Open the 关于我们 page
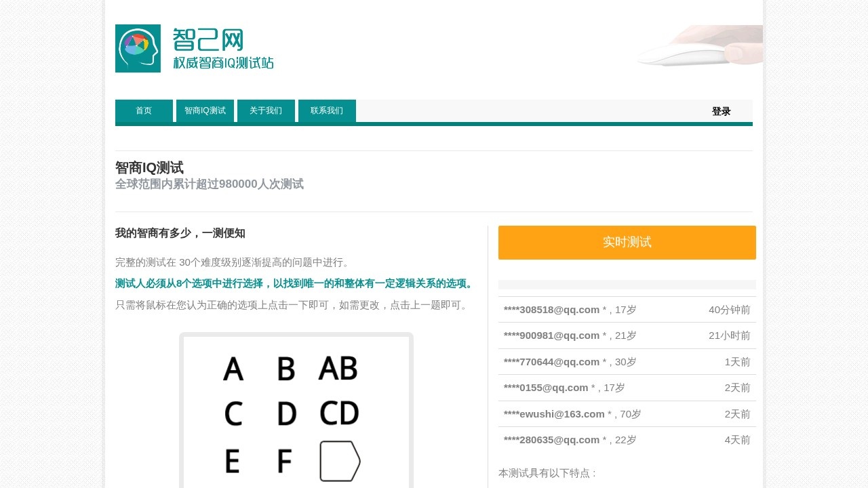Image resolution: width=868 pixels, height=488 pixels. click(266, 110)
